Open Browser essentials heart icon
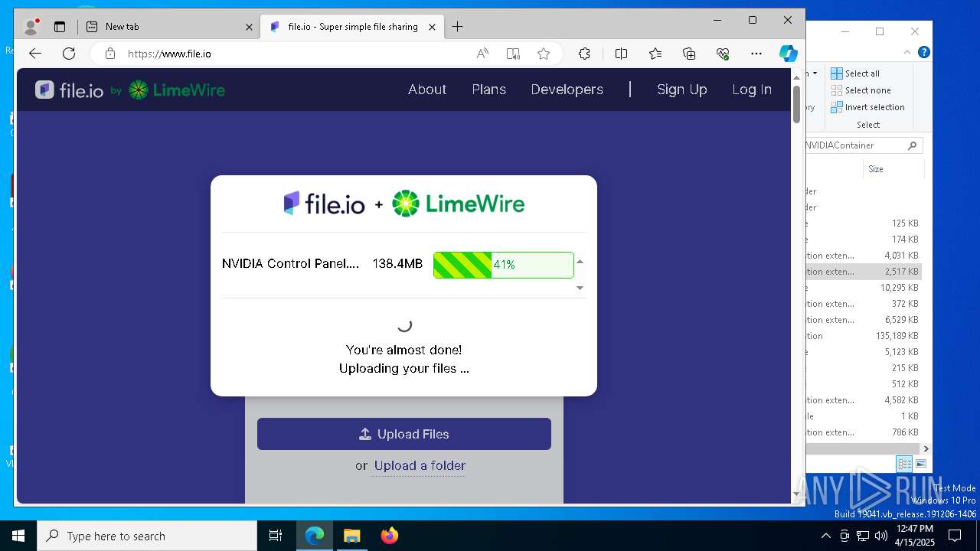 coord(723,54)
